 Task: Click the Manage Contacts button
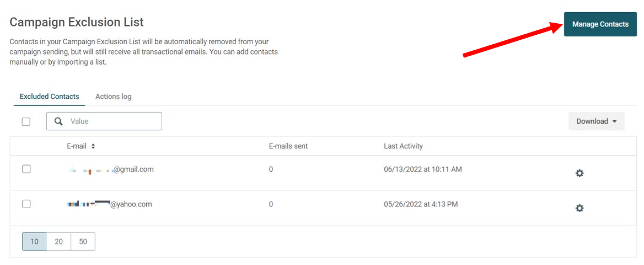point(600,24)
